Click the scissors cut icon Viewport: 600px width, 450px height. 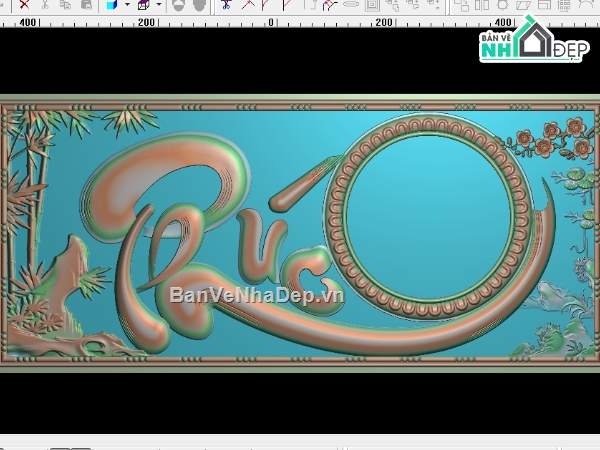(45, 4)
